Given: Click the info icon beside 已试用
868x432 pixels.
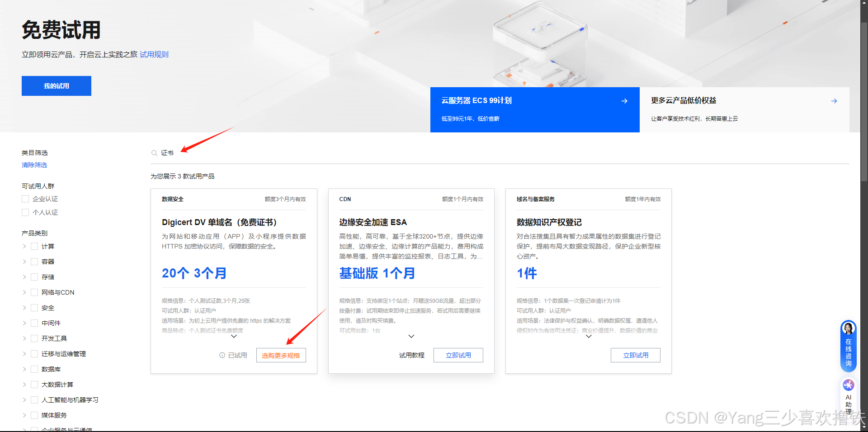Looking at the screenshot, I should 222,355.
